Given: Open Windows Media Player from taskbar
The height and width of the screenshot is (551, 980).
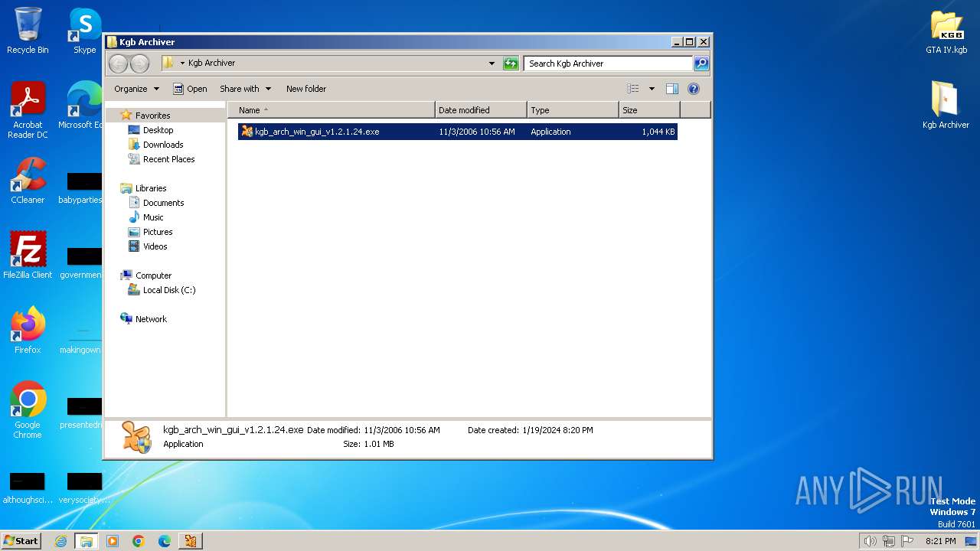Looking at the screenshot, I should [x=113, y=541].
